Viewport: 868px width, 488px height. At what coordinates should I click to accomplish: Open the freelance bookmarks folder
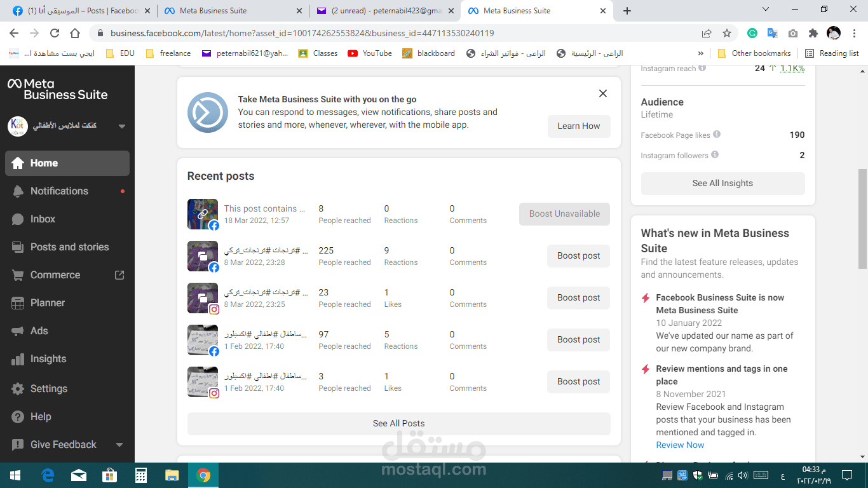(x=168, y=53)
